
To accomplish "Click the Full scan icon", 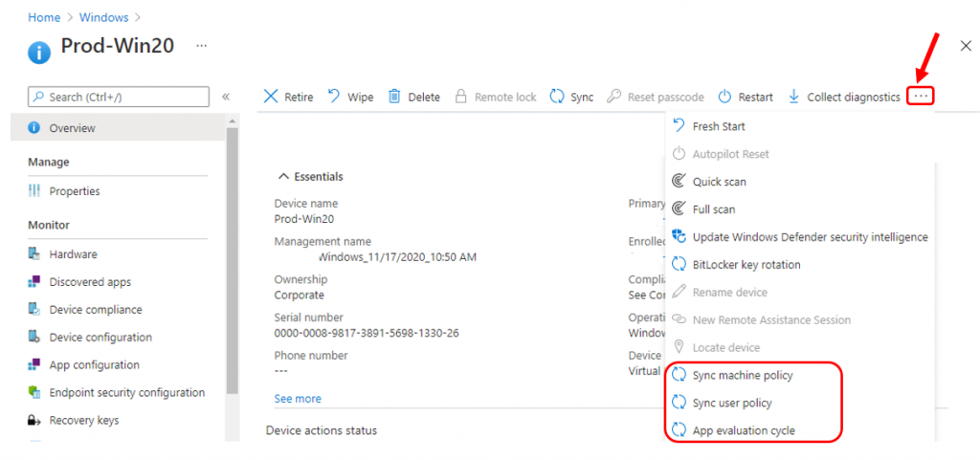I will coord(679,209).
